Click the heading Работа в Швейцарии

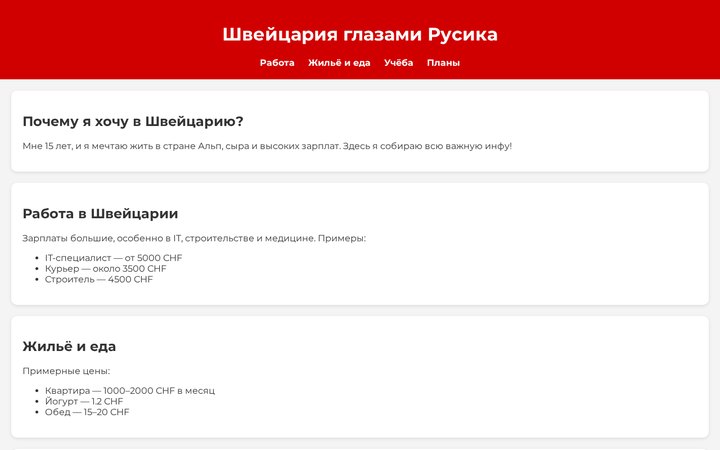click(100, 214)
